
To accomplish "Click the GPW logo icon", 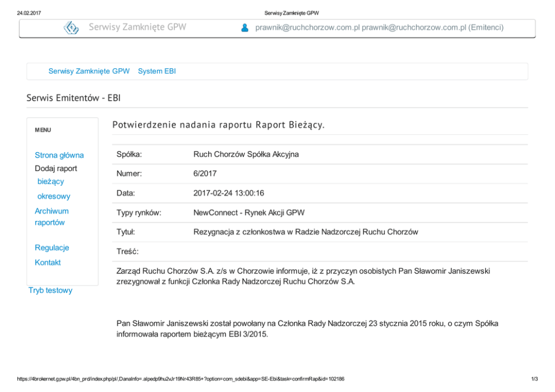I will click(71, 27).
